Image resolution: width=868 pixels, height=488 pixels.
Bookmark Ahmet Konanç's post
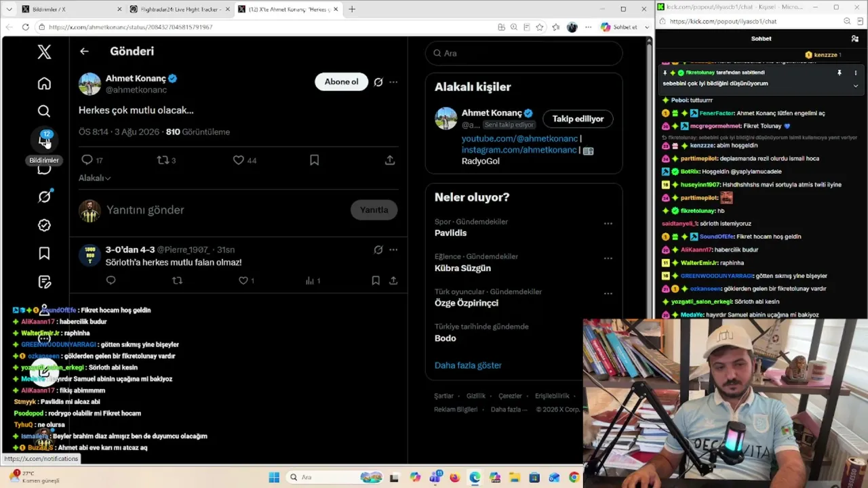(x=315, y=160)
